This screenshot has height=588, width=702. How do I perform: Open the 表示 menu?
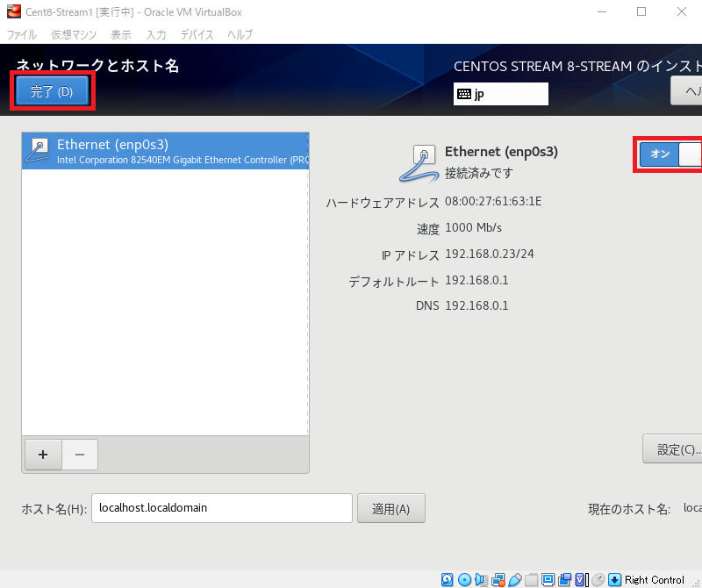121,34
